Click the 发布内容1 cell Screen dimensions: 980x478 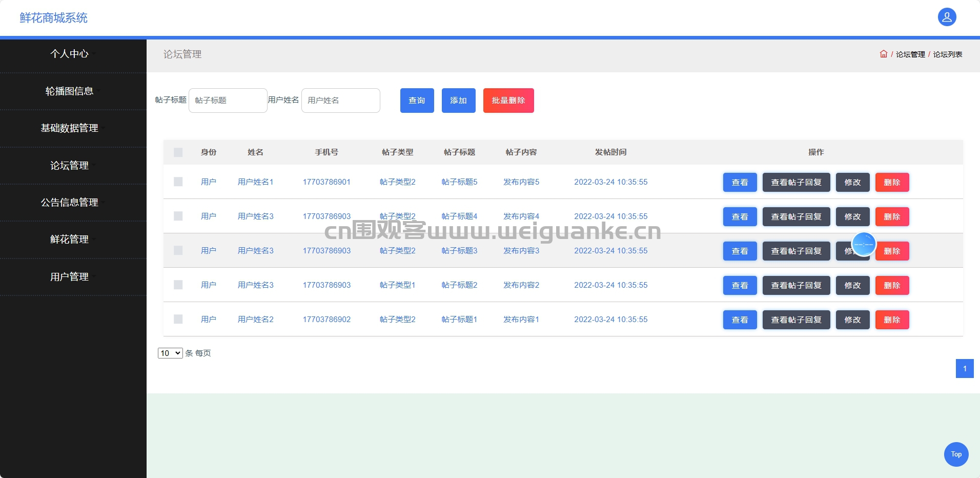[521, 319]
